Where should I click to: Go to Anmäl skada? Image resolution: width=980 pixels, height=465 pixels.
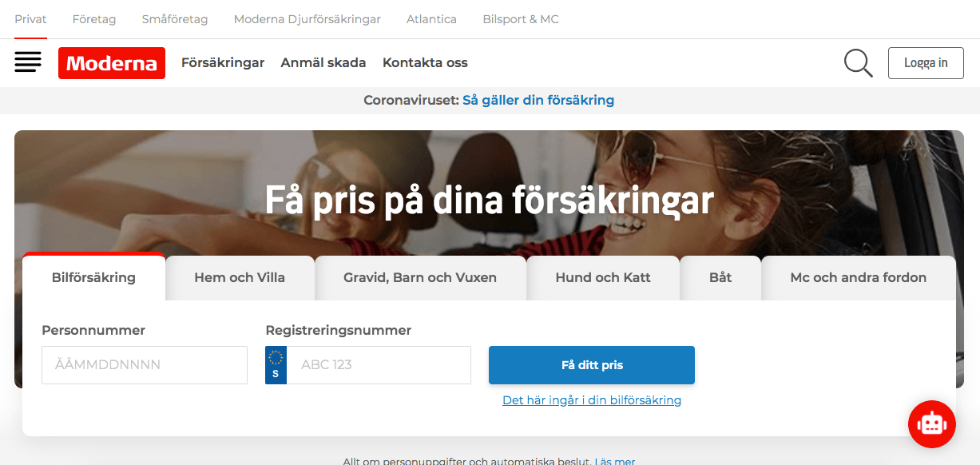(323, 62)
